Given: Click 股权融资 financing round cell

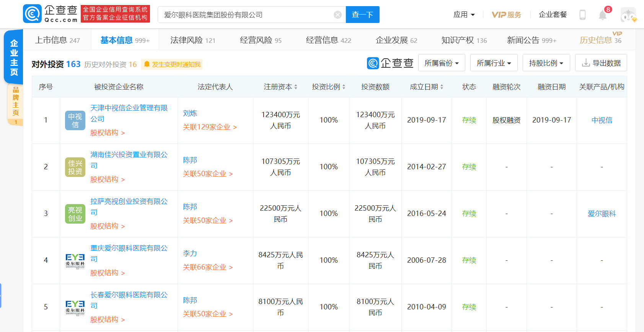Looking at the screenshot, I should click(507, 120).
